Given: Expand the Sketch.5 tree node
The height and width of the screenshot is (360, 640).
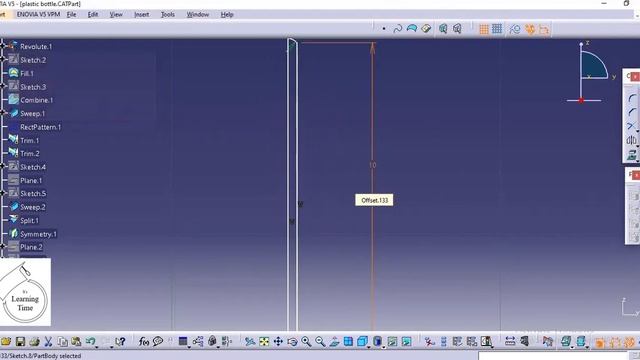Looking at the screenshot, I should pyautogui.click(x=3, y=193).
